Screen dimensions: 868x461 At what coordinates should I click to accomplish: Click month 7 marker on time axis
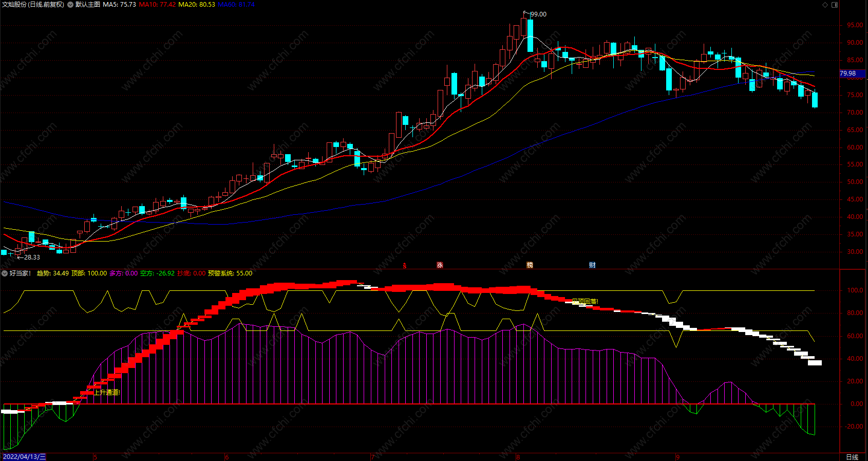point(372,457)
